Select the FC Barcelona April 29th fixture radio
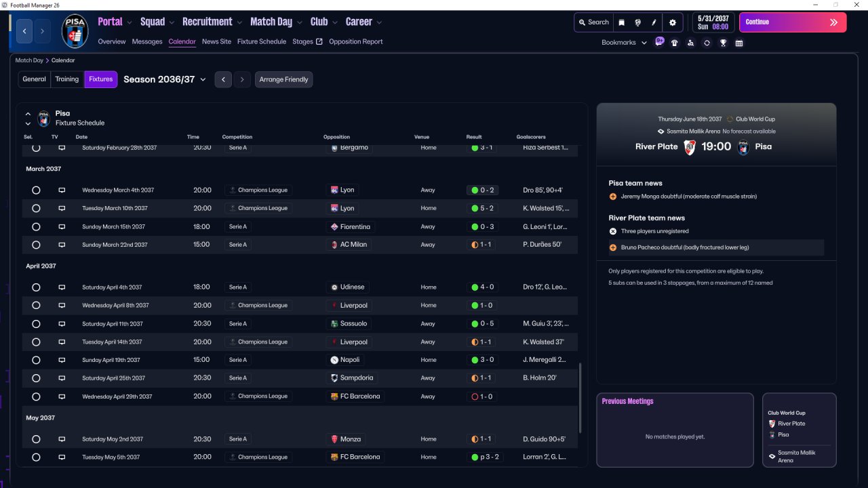 click(36, 396)
